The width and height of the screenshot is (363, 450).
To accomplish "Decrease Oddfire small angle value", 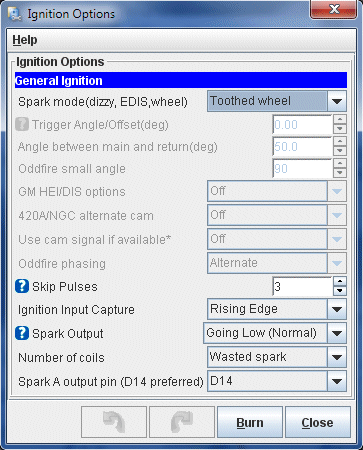I will coord(340,173).
